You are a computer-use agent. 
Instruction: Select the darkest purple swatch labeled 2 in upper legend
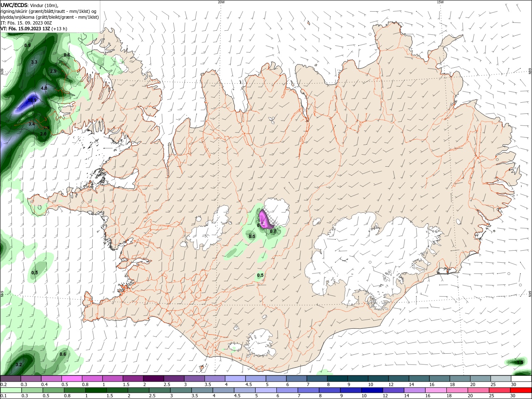[x=153, y=379]
